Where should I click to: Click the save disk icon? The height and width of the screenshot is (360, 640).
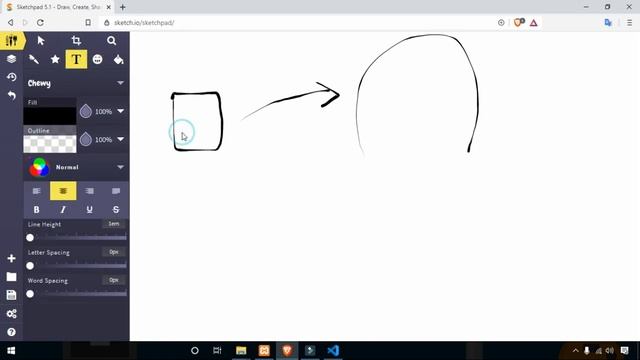[11, 295]
